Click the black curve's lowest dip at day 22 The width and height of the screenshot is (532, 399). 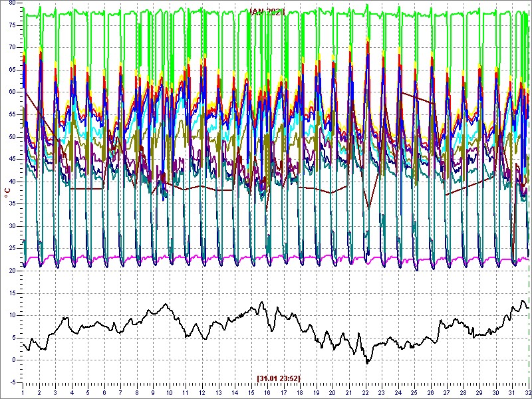coord(366,362)
